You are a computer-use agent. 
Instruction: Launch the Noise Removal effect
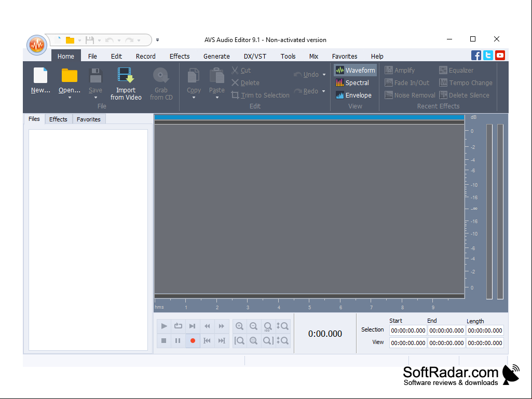(410, 95)
